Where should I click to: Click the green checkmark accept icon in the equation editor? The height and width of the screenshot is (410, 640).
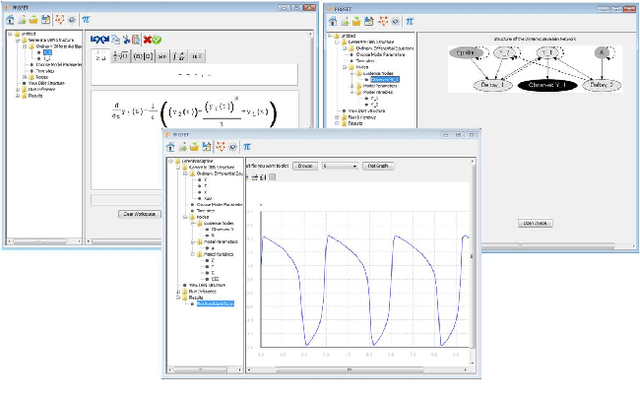(x=157, y=40)
